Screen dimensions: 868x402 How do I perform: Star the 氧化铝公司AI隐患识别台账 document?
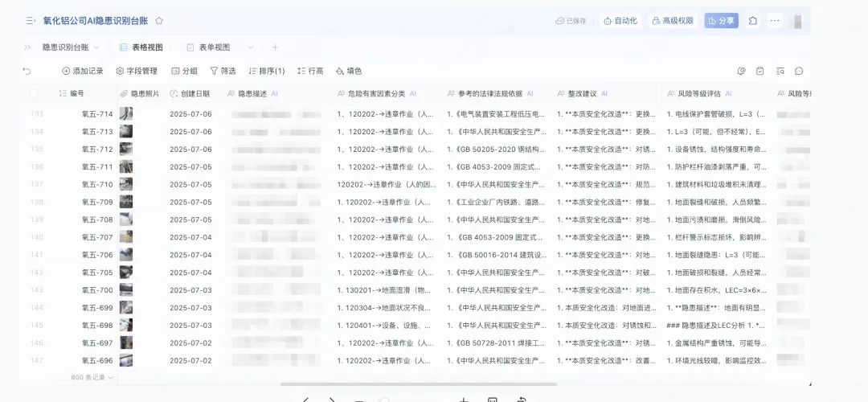pyautogui.click(x=159, y=21)
